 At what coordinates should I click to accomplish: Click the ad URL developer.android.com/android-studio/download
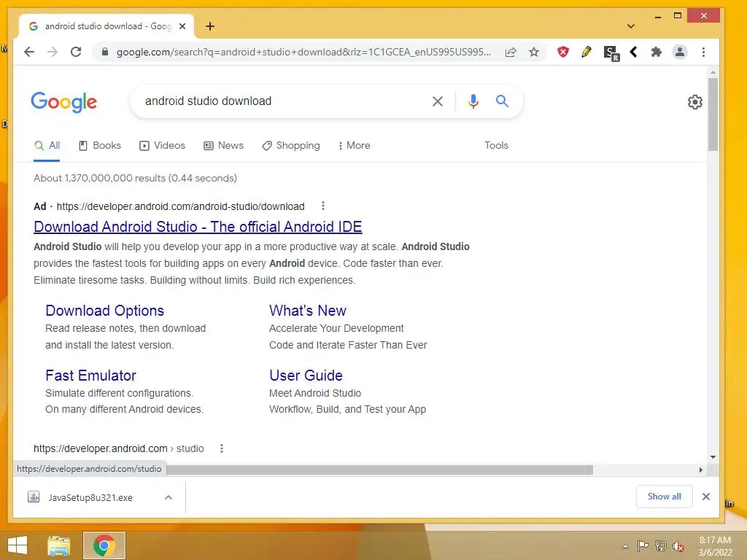point(181,206)
